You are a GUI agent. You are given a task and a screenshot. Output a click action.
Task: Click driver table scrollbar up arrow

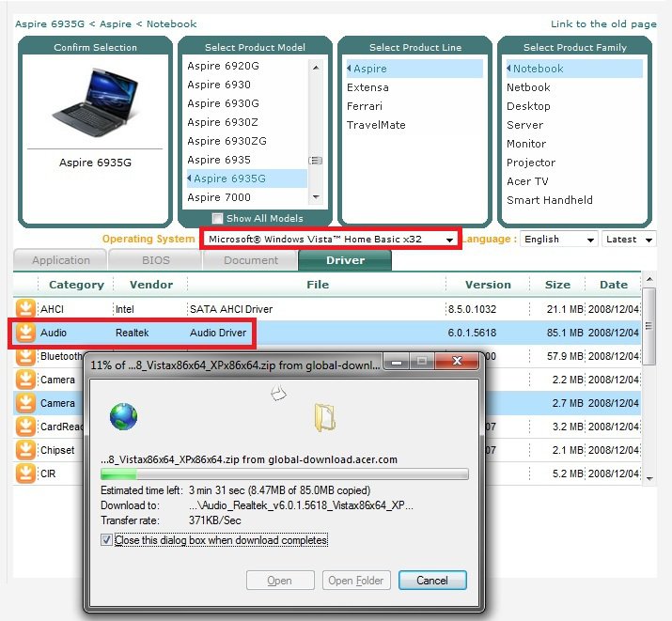coord(649,279)
